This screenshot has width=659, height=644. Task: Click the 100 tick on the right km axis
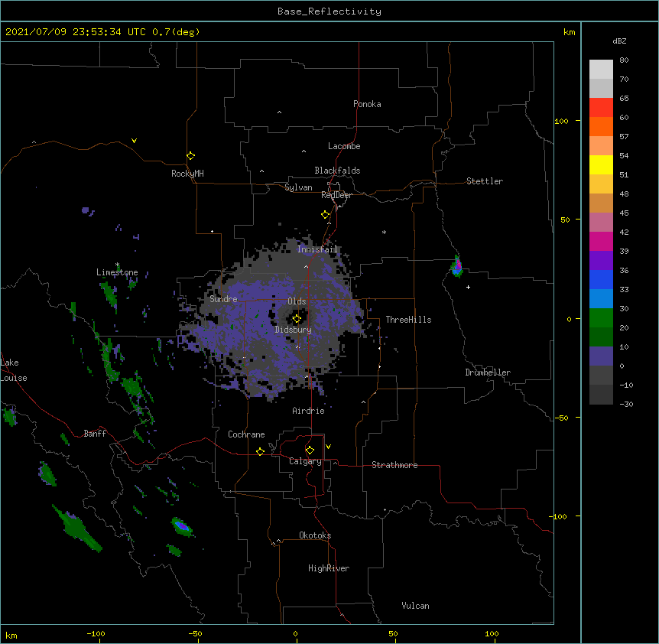(561, 121)
